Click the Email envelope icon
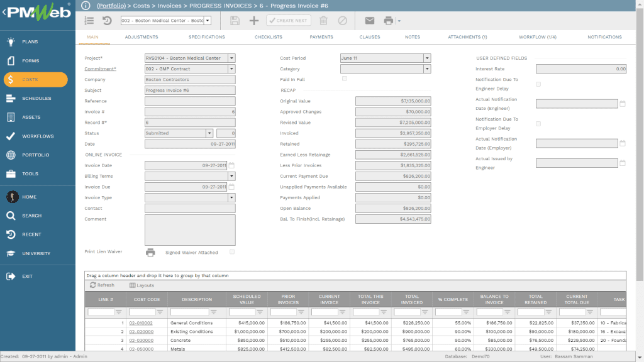 click(370, 21)
